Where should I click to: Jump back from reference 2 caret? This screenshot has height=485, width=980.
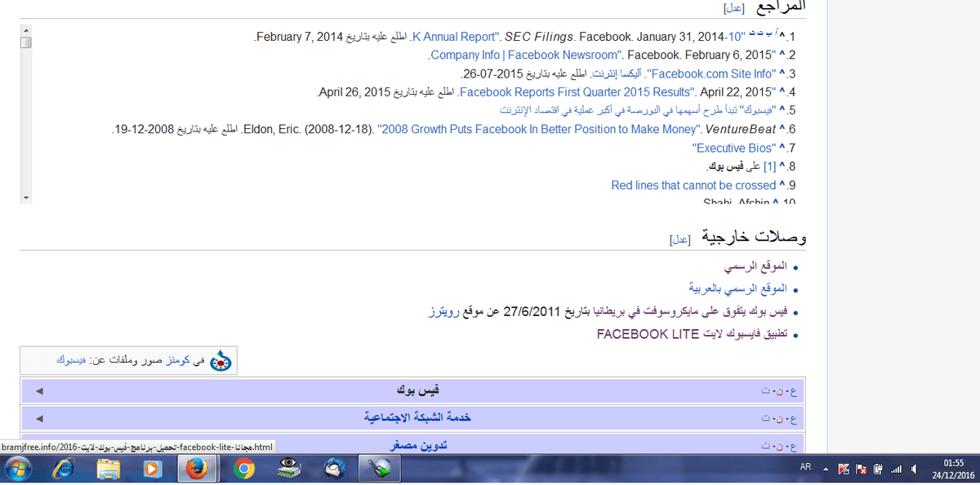pos(782,56)
